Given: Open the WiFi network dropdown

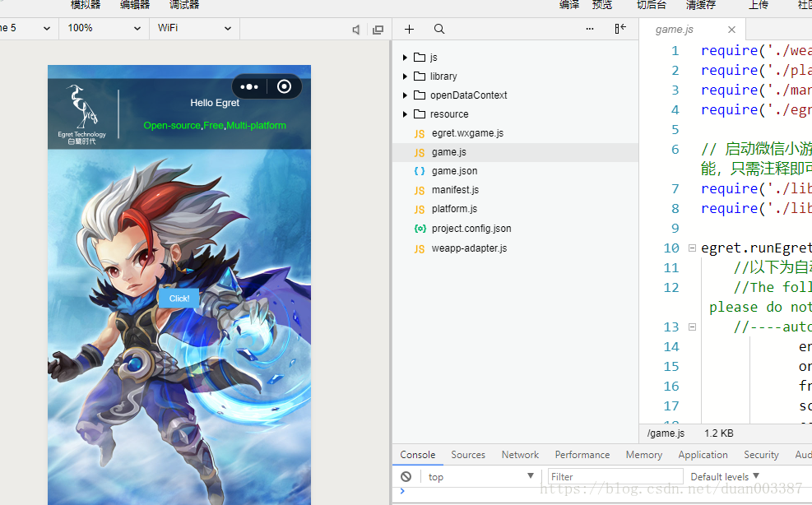Looking at the screenshot, I should (x=194, y=28).
